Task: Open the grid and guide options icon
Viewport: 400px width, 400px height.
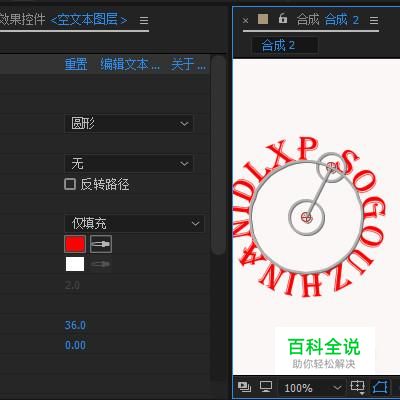Action: point(357,387)
